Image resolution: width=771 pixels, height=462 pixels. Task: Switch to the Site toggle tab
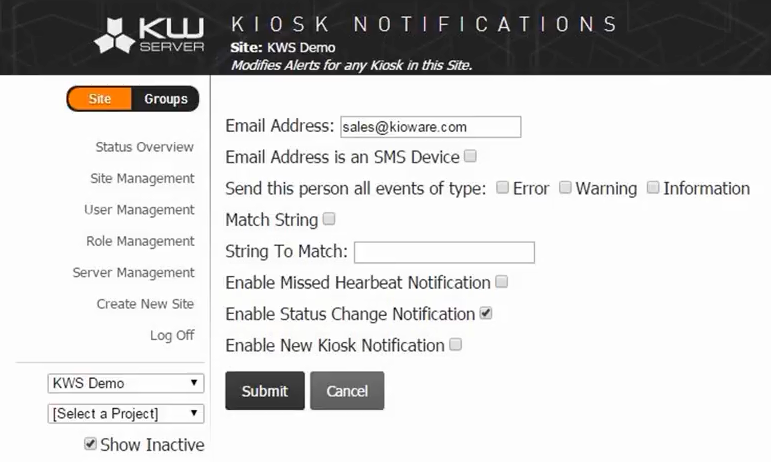[x=100, y=99]
